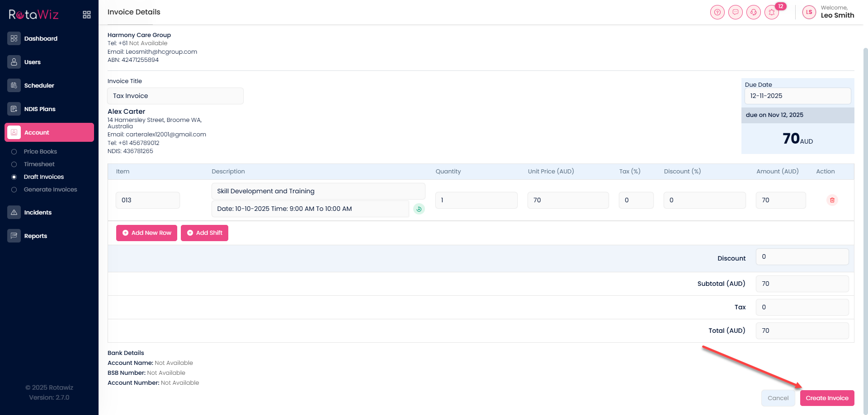Select Generate Invoices option
This screenshot has height=415, width=868.
pos(50,190)
